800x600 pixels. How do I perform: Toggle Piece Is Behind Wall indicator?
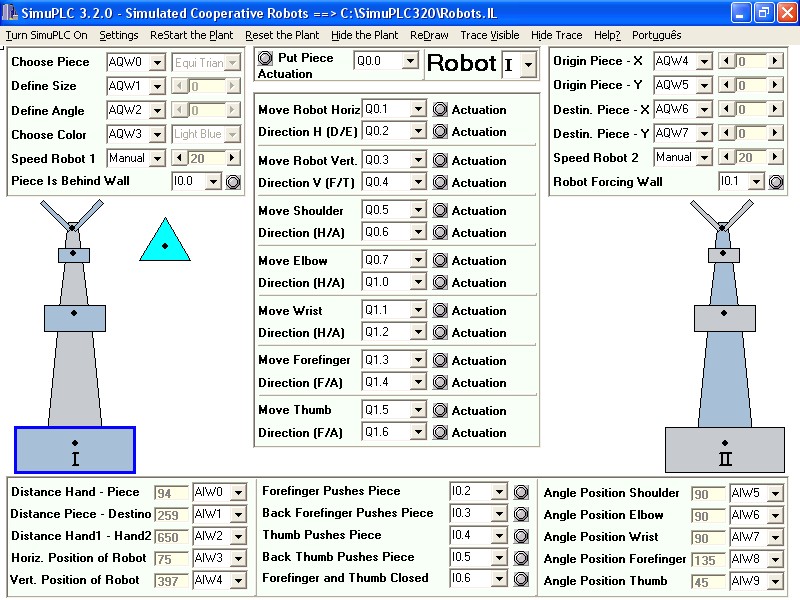point(233,182)
